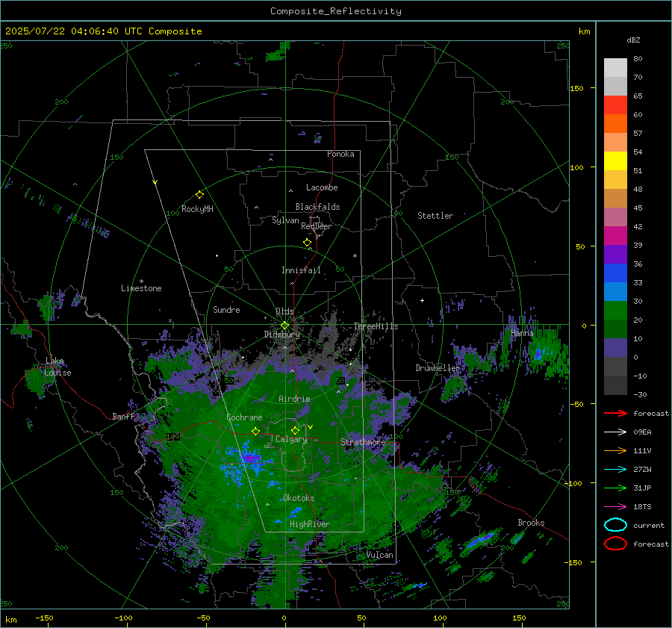Click the Didsbury city label
The width and height of the screenshot is (672, 628).
pos(281,335)
